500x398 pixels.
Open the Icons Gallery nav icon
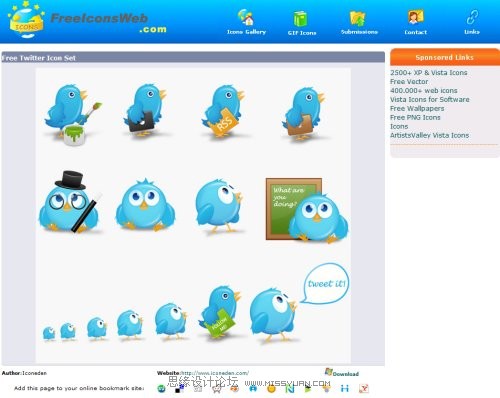246,17
